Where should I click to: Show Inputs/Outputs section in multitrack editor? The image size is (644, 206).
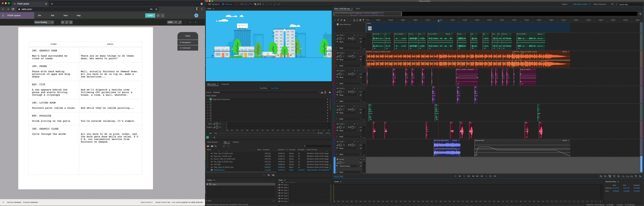[x=335, y=20]
